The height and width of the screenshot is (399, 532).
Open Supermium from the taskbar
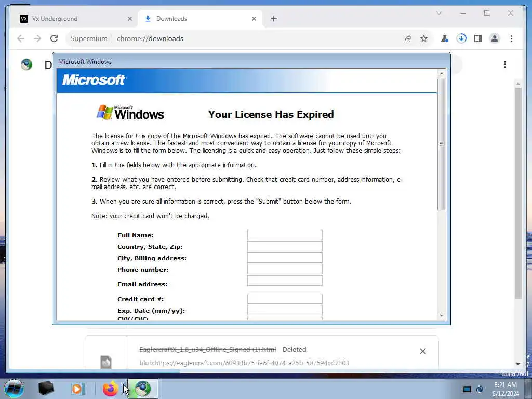point(143,389)
